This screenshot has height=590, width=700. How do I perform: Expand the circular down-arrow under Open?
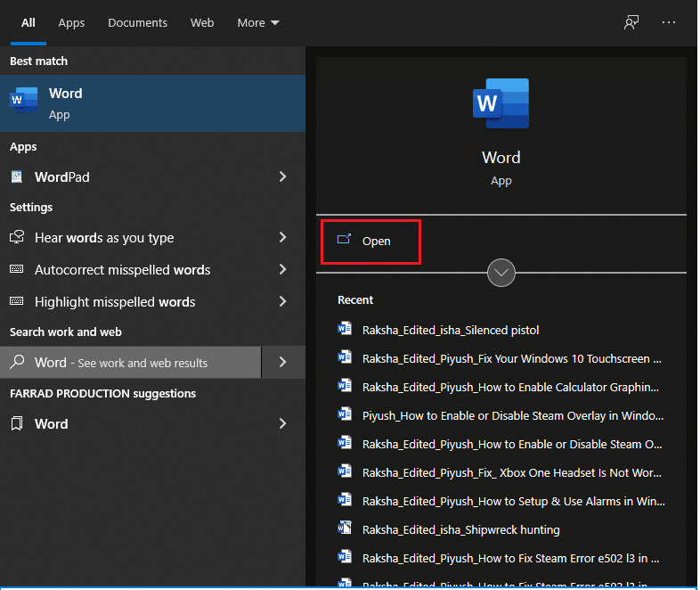tap(501, 273)
